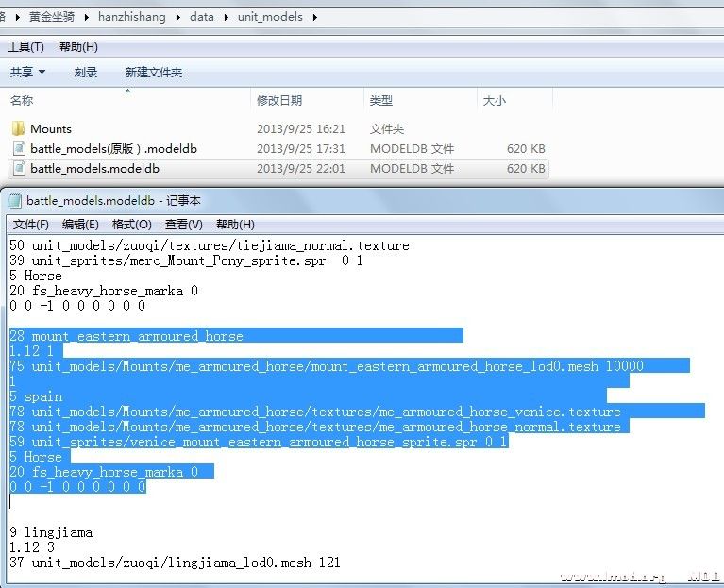Expand the arrow after the data breadcrumb
This screenshot has width=724, height=588.
click(227, 17)
